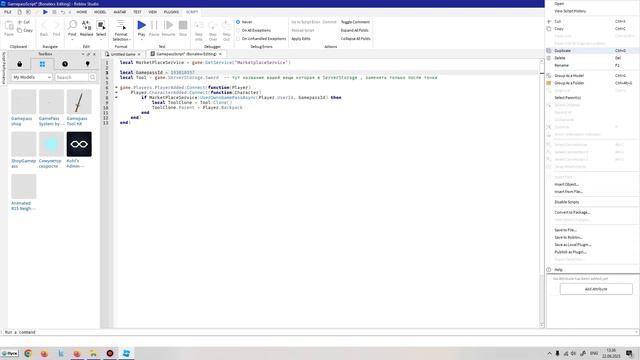
Task: Choose Convert to Package
Action: point(592,212)
